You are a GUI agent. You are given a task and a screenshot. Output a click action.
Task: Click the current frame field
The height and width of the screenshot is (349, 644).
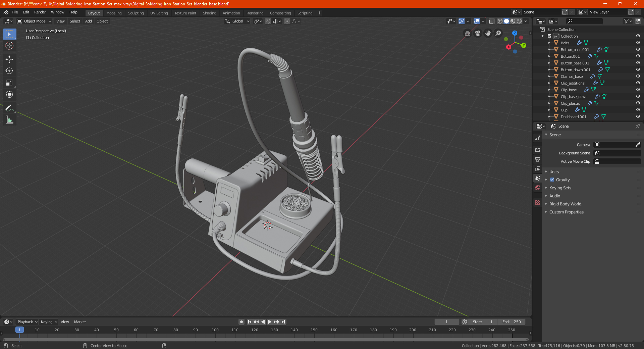pos(446,322)
